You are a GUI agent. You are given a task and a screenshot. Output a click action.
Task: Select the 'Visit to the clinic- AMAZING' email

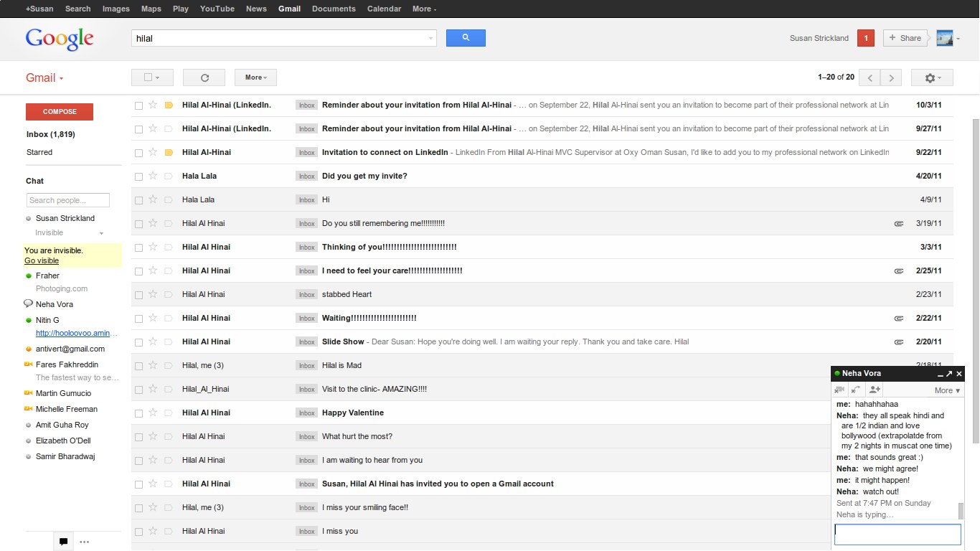click(x=138, y=389)
